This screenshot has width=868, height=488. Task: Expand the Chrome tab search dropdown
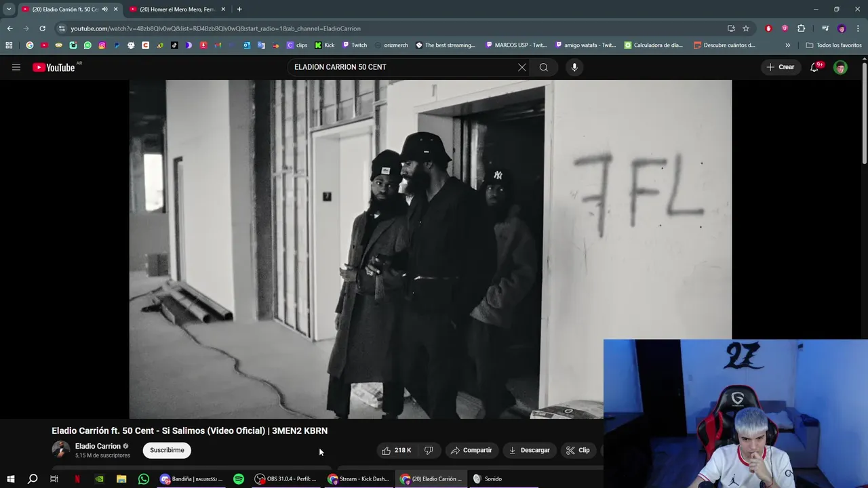click(x=9, y=9)
